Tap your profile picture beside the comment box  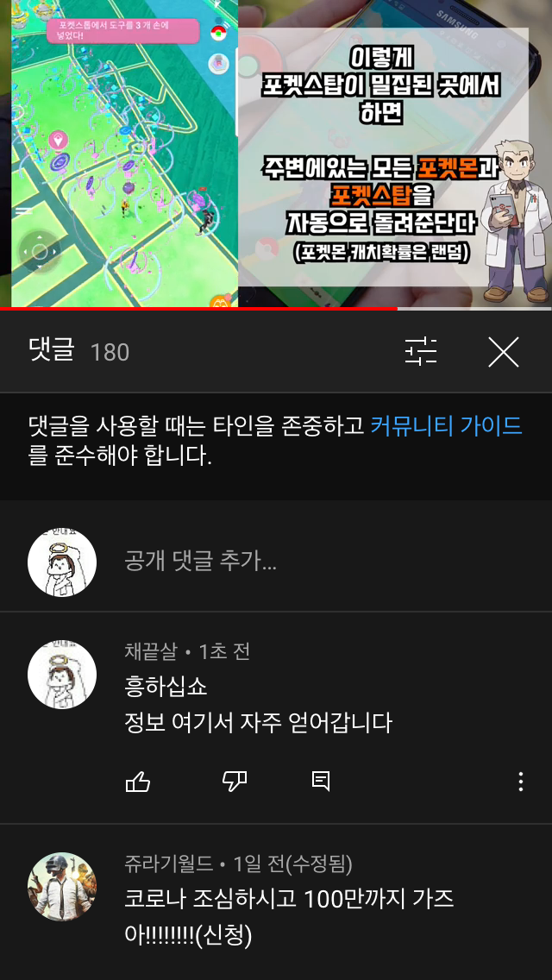tap(62, 562)
